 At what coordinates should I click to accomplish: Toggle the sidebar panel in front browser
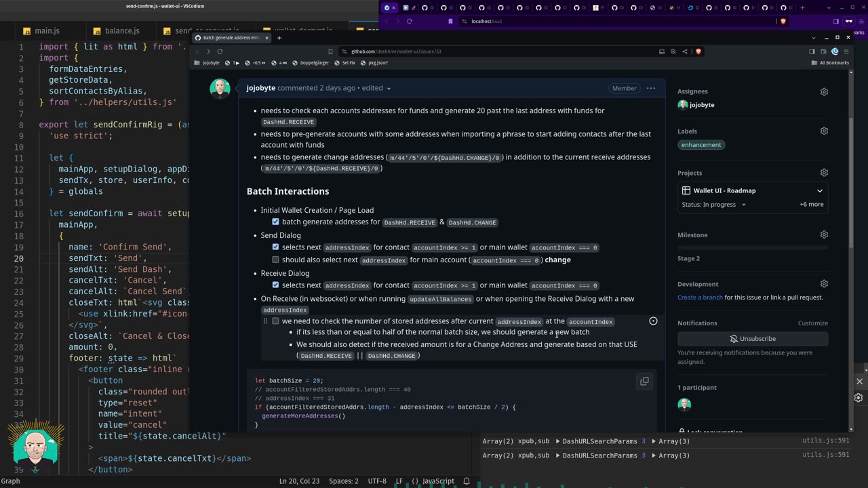coord(812,52)
